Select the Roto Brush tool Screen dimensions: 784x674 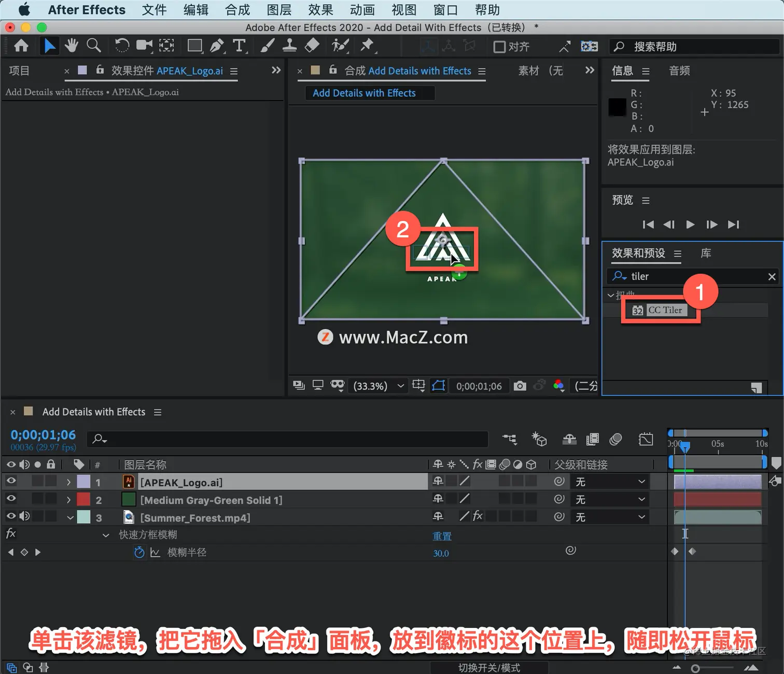(340, 46)
